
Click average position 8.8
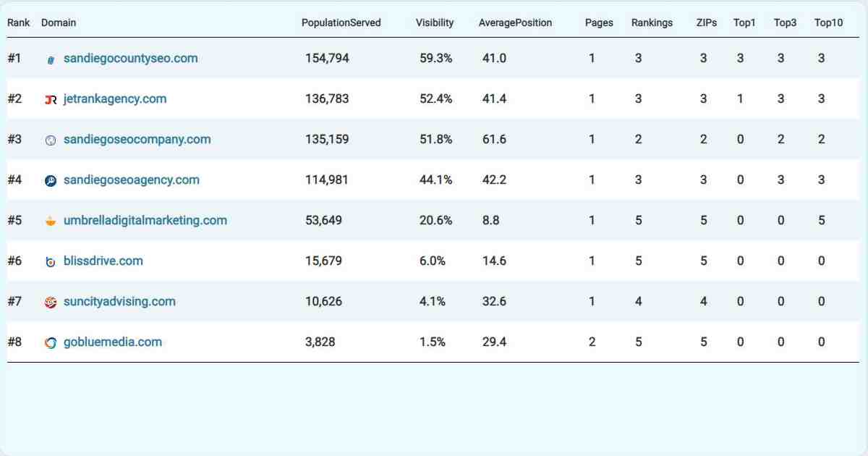(490, 221)
